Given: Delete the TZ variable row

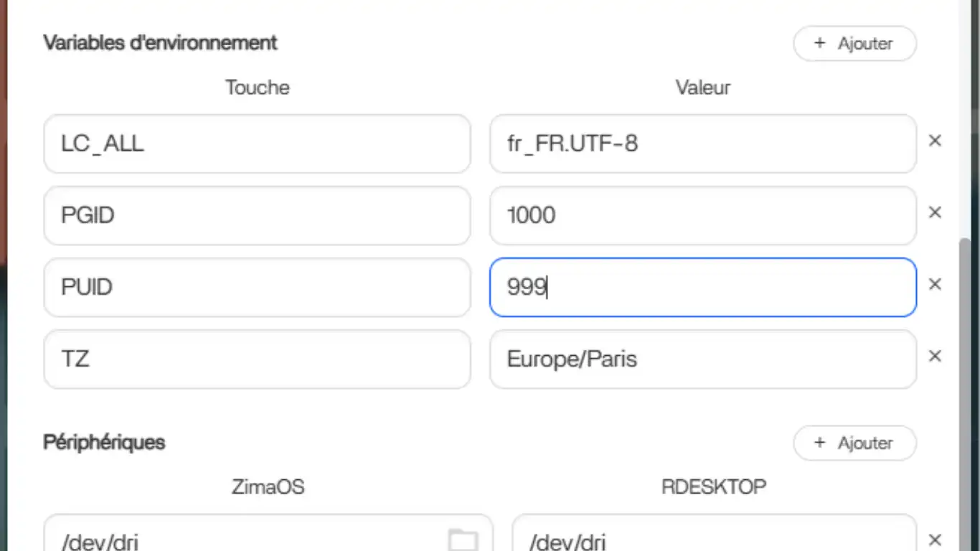Looking at the screenshot, I should point(935,357).
